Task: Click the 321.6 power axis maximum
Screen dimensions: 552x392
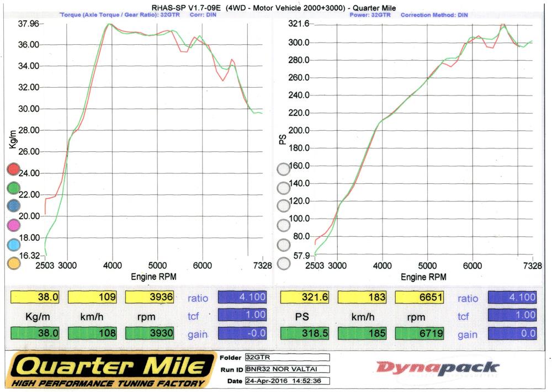Action: coord(299,24)
